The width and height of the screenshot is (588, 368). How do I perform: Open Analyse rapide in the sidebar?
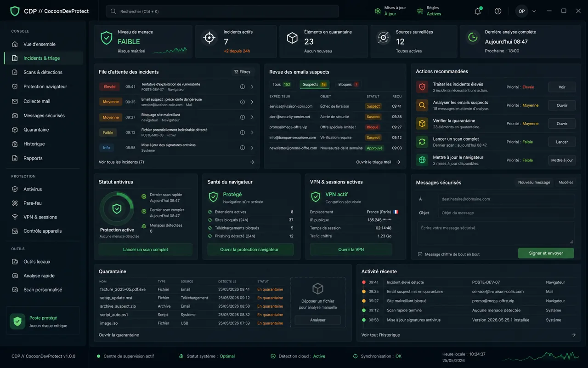[x=43, y=276]
